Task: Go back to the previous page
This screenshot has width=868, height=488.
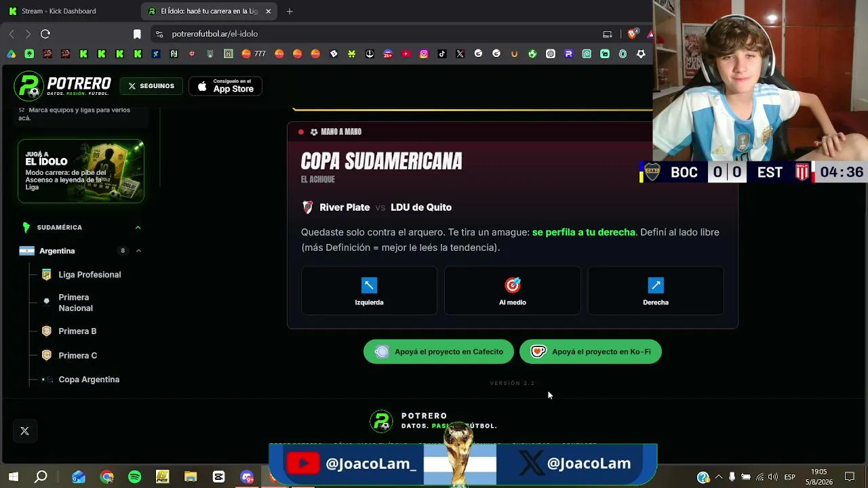Action: [x=12, y=34]
